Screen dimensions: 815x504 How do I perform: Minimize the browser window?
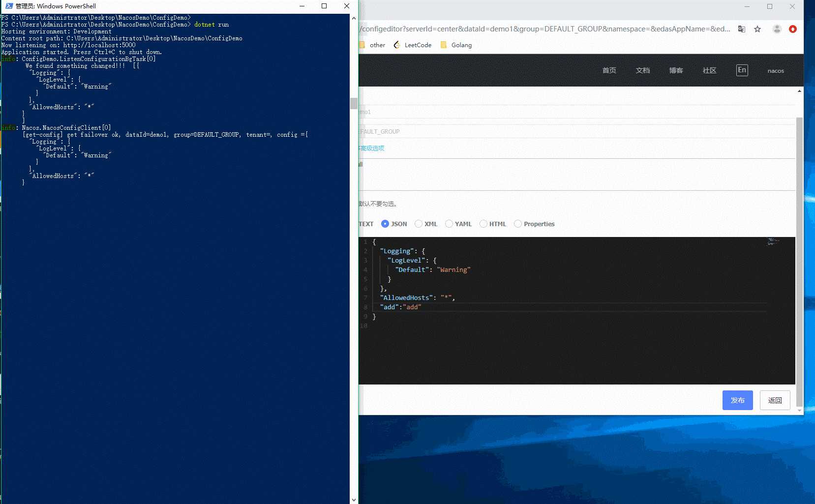pyautogui.click(x=747, y=6)
